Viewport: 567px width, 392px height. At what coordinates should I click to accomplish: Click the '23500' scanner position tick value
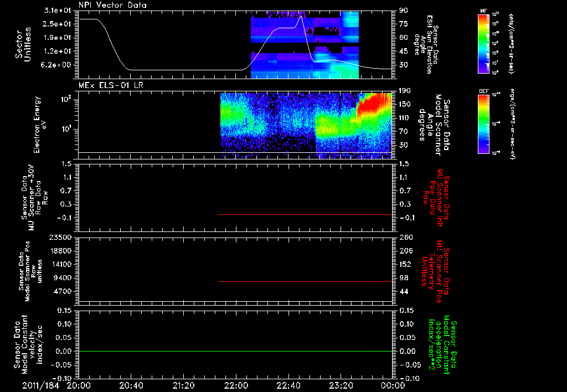[61, 238]
